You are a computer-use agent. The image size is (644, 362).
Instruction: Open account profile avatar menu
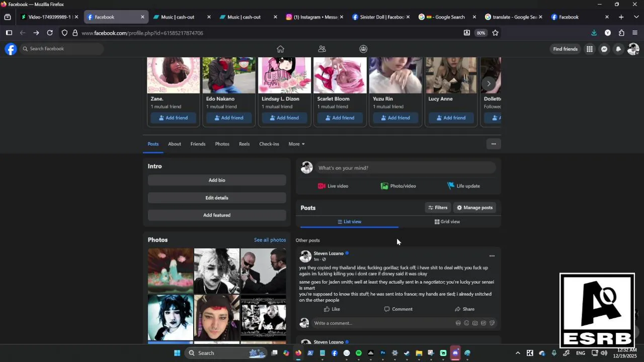point(633,49)
